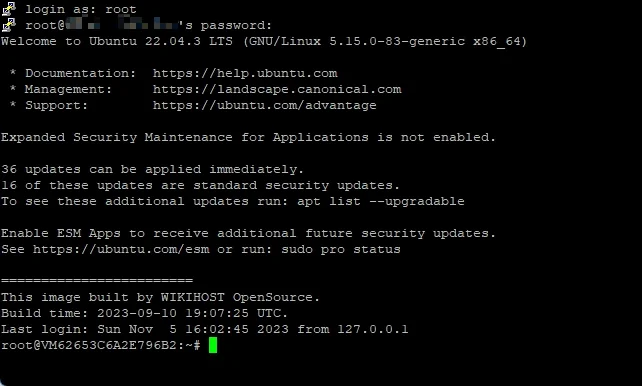Click the PuTTY key icon beside "login as"
The image size is (642, 386).
click(x=9, y=9)
